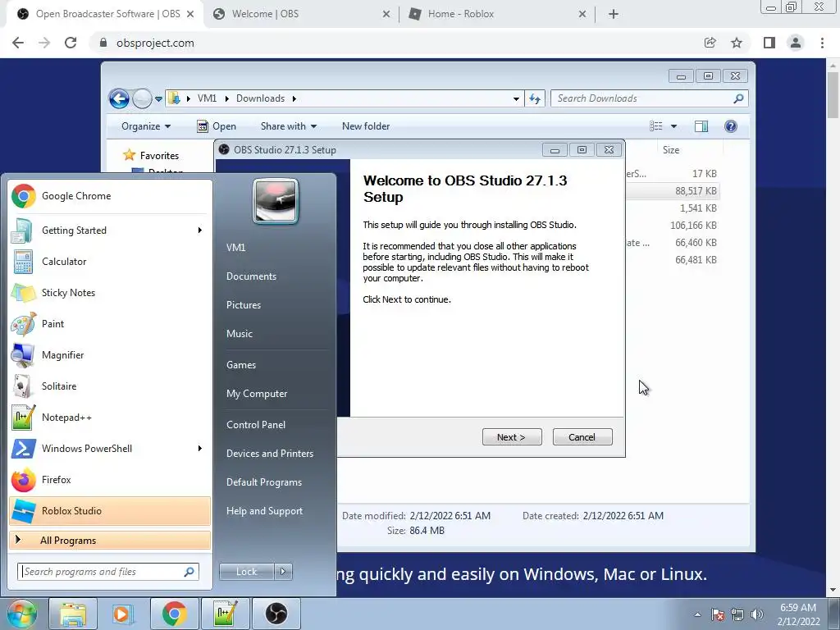This screenshot has height=630, width=840.
Task: Open Chrome three-dot menu
Action: 822,43
